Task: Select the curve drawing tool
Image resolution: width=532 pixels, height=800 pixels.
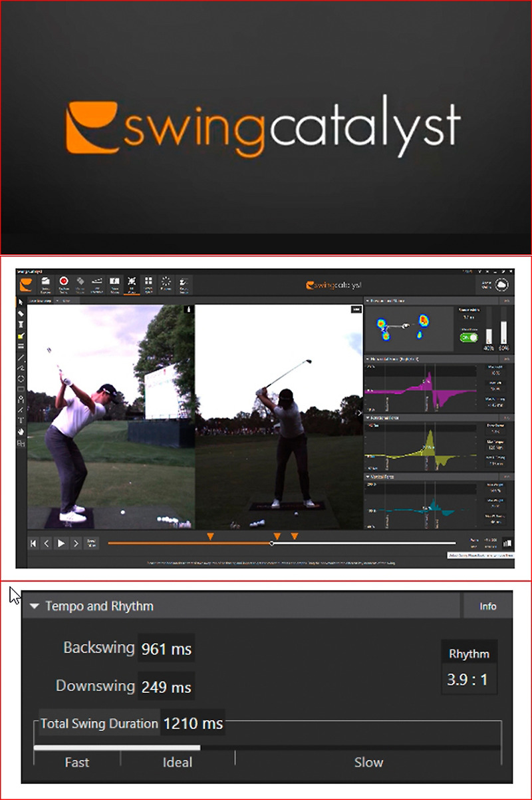Action: click(x=19, y=367)
